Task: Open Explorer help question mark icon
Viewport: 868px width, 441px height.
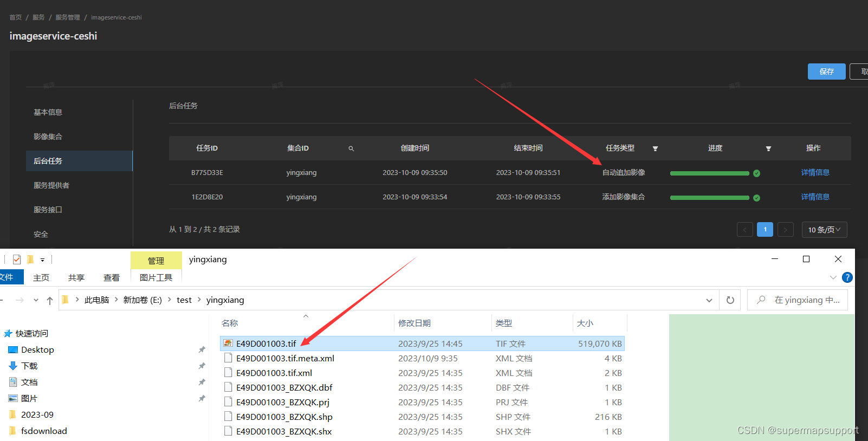Action: point(847,277)
